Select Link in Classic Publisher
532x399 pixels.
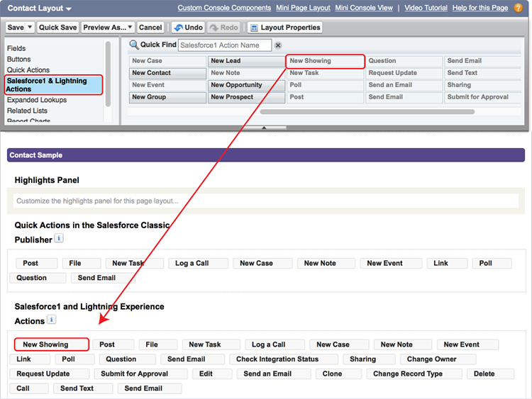[447, 264]
